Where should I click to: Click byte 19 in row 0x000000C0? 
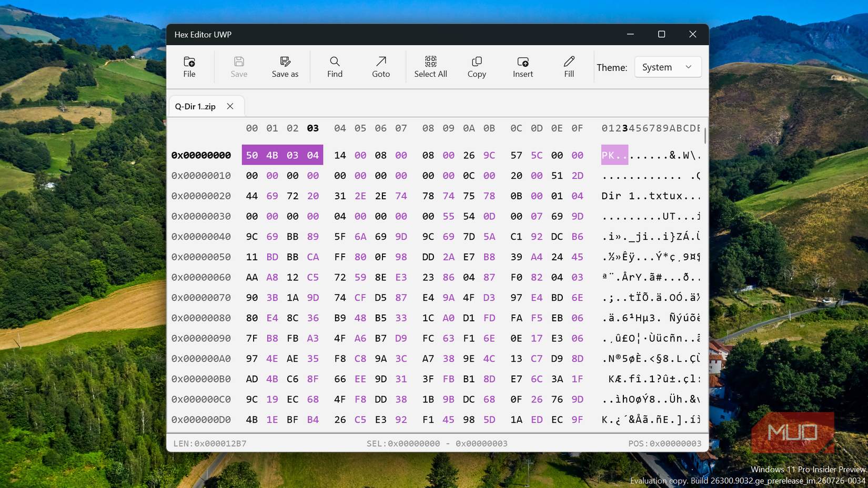[272, 399]
